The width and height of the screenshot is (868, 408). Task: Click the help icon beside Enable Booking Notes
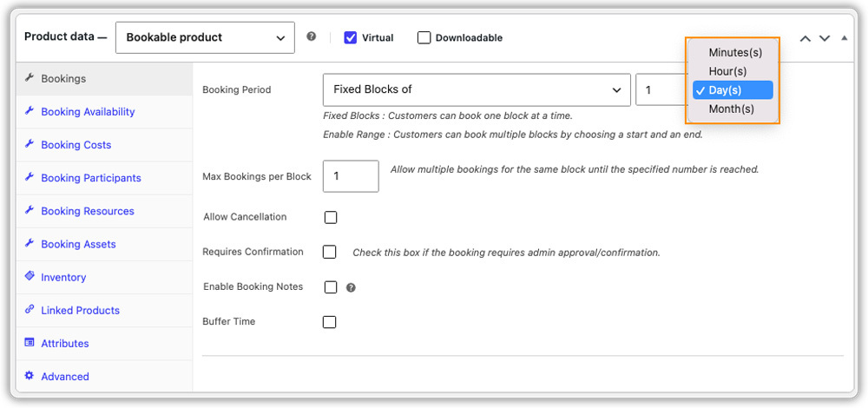pyautogui.click(x=351, y=288)
